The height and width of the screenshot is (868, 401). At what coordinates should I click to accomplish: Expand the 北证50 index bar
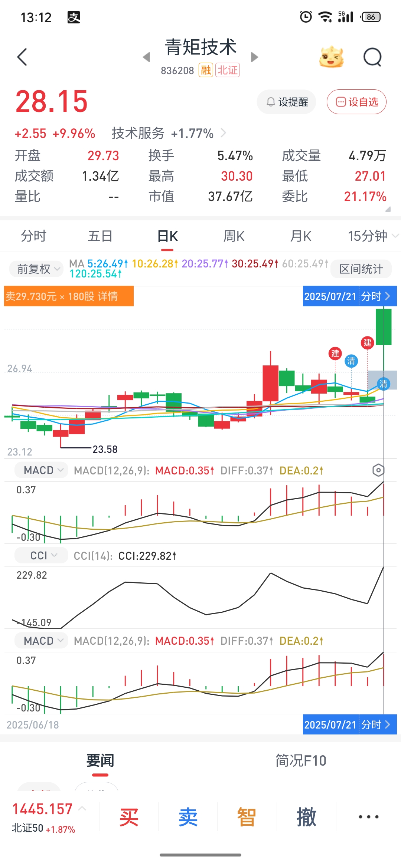point(50,817)
